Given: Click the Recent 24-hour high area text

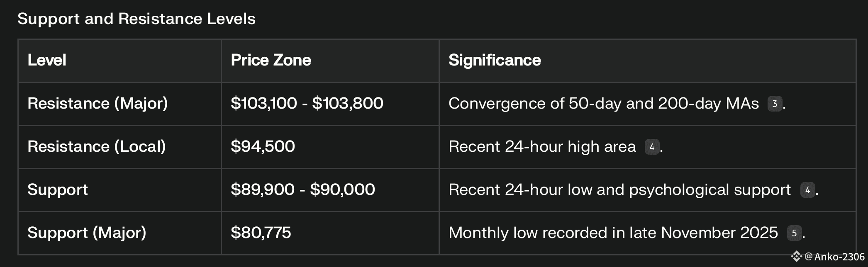Looking at the screenshot, I should tap(542, 147).
